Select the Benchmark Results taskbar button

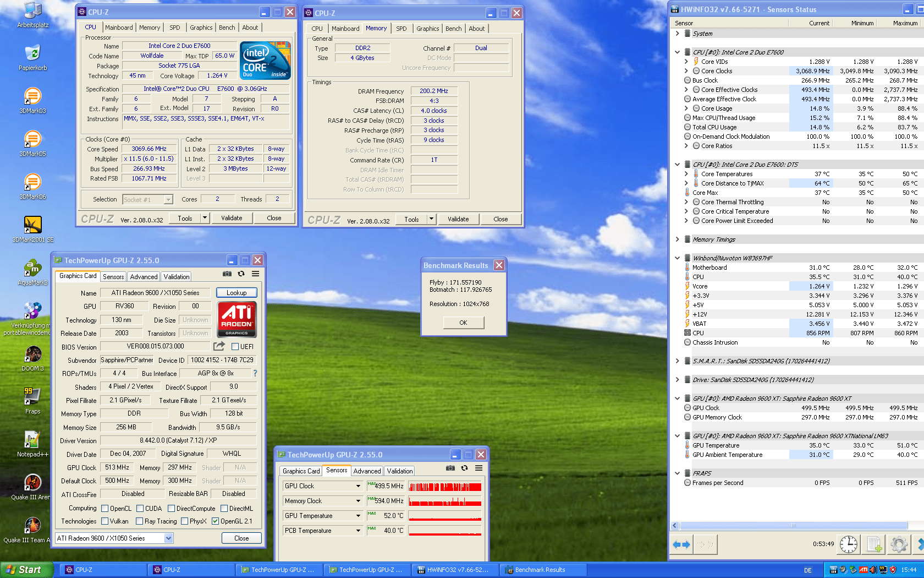(x=543, y=570)
